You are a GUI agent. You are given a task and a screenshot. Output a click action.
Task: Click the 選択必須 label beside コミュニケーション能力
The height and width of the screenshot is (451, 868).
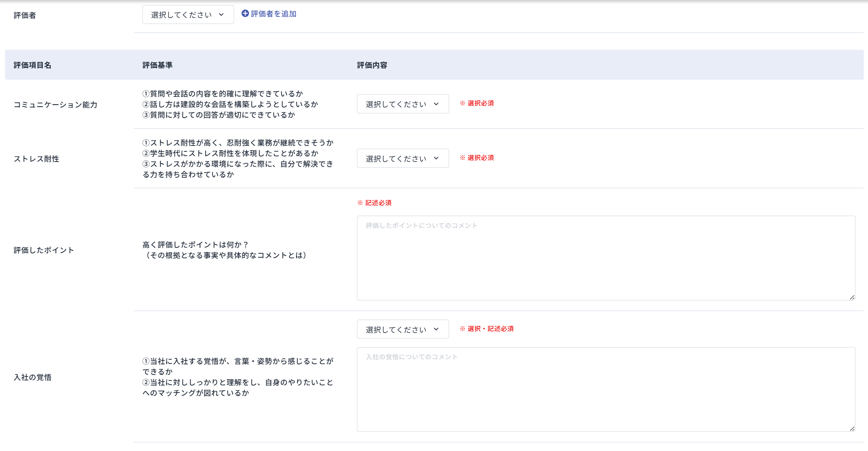pyautogui.click(x=477, y=104)
